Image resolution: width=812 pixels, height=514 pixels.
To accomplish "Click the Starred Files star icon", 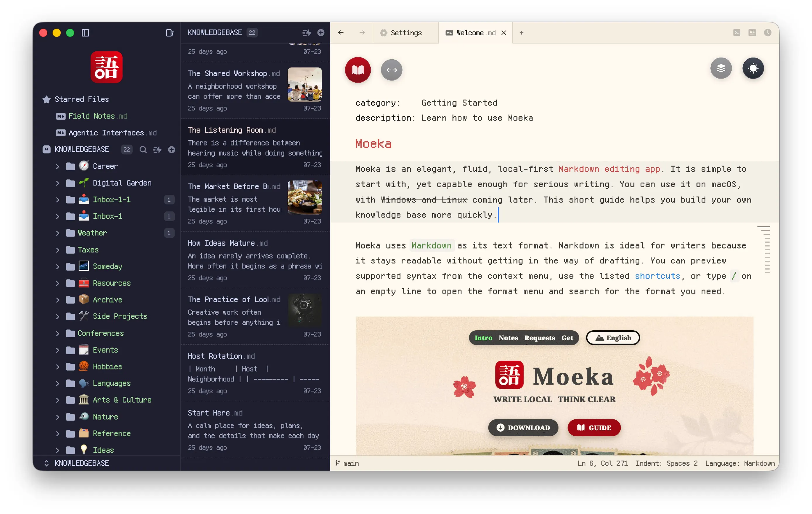I will pyautogui.click(x=46, y=100).
